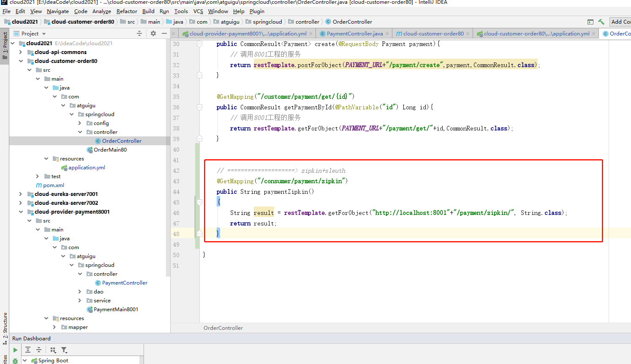631x364 pixels.
Task: Start debug in Run Dashboard
Action: coord(15,361)
